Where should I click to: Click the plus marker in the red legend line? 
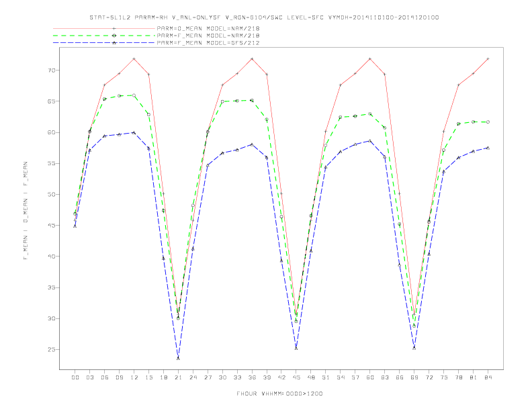coord(114,28)
